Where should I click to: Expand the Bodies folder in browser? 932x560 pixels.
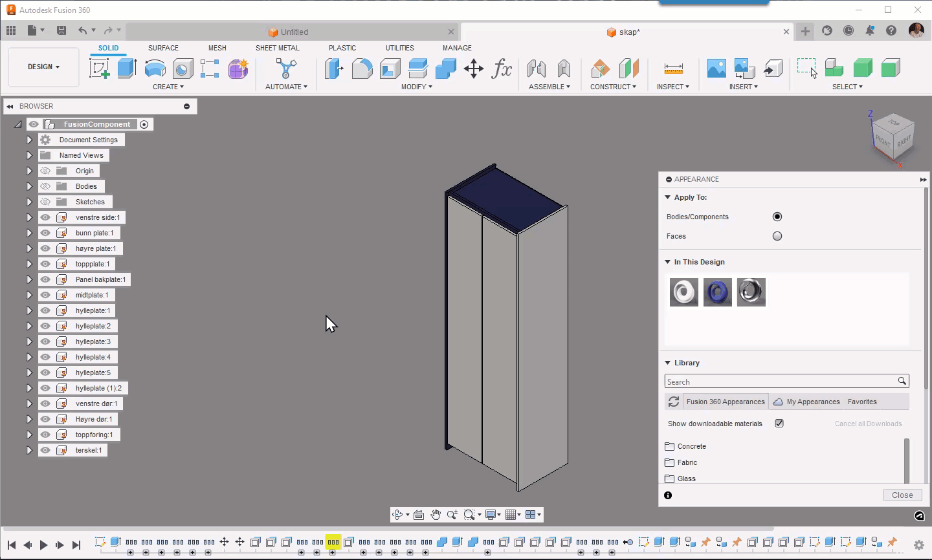(29, 186)
